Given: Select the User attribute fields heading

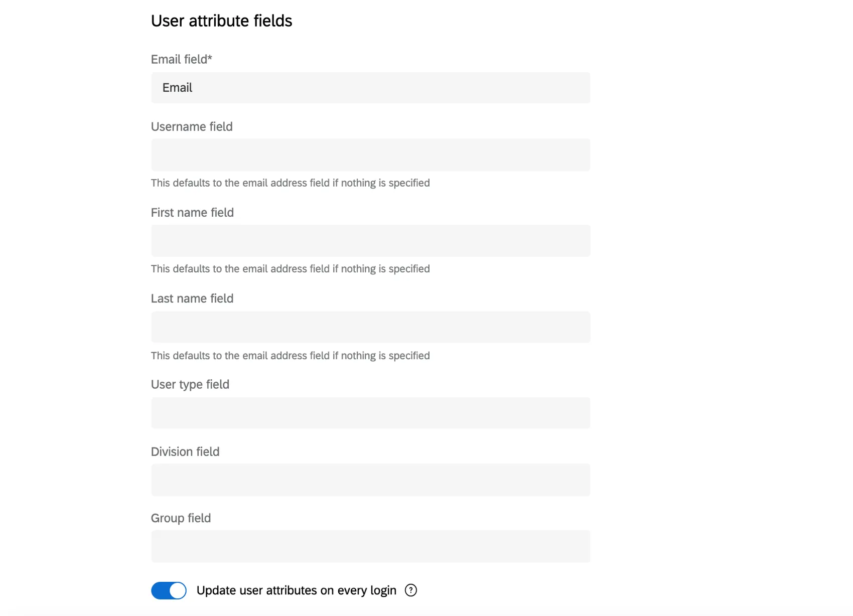Looking at the screenshot, I should tap(221, 21).
